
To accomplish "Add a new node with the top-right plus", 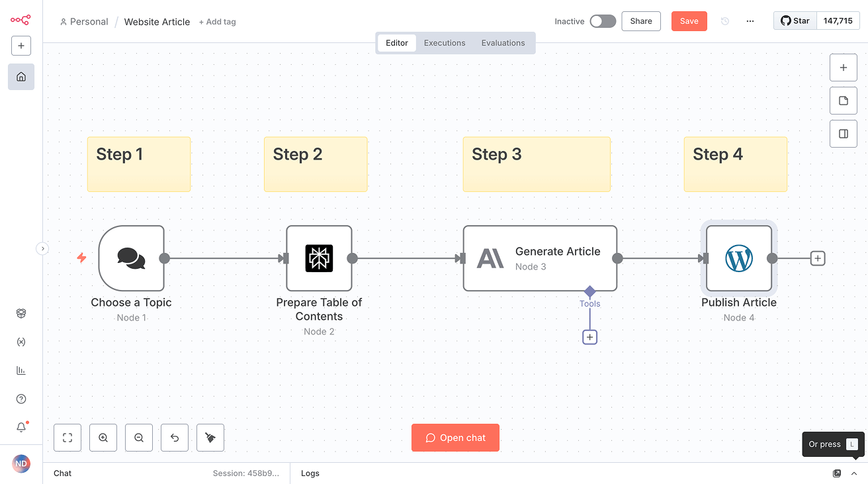I will click(x=844, y=67).
